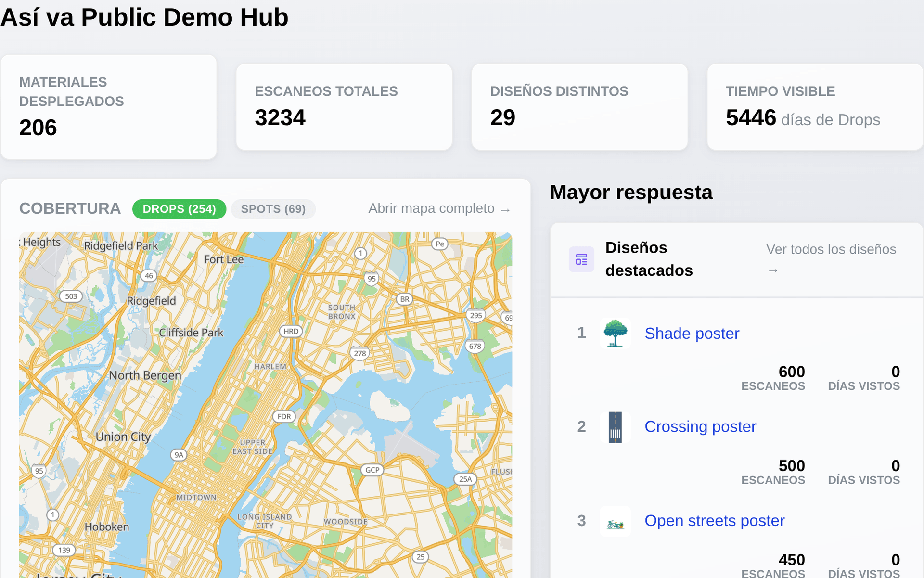Click the 503 route shield on map
The image size is (924, 578).
click(71, 296)
